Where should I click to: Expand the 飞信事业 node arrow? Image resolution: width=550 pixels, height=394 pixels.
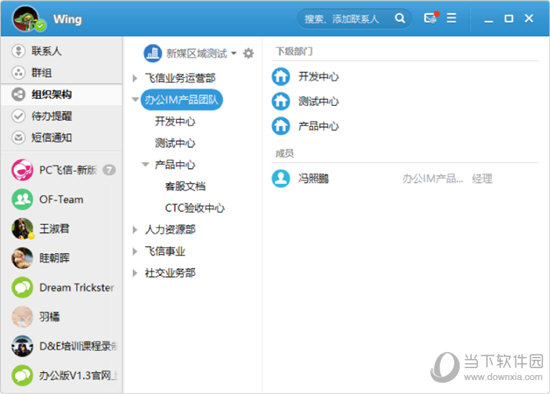click(x=135, y=251)
